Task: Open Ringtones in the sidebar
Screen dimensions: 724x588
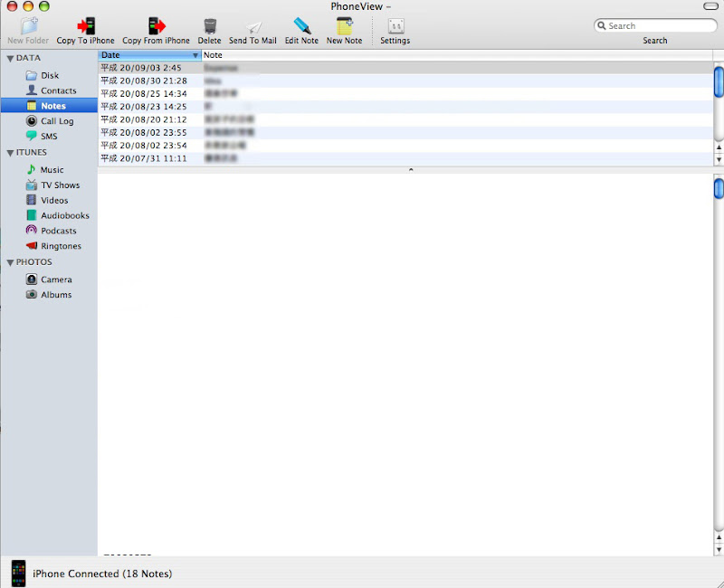Action: pyautogui.click(x=53, y=246)
